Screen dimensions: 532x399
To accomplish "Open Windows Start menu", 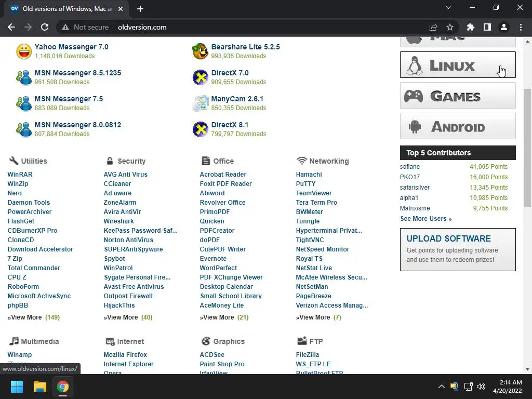I will point(17,387).
